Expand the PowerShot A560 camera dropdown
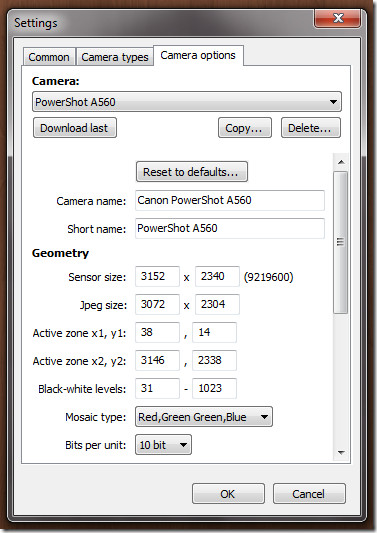Viewport: 377px width, 533px height. (187, 102)
